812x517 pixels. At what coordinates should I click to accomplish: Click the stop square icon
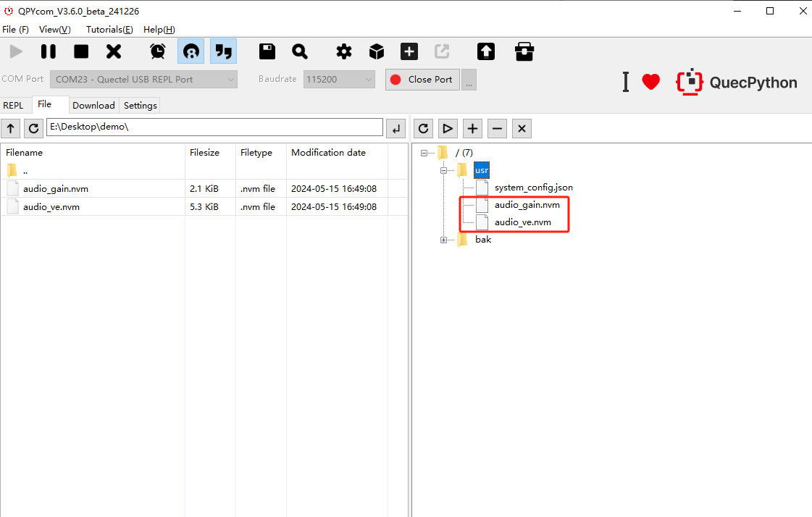point(81,51)
